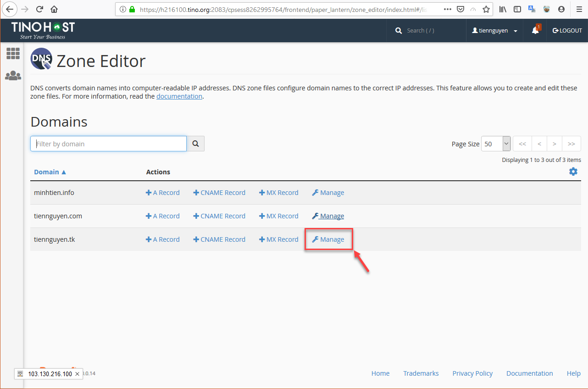
Task: Open the cPanel apps grid icon in sidebar
Action: (13, 53)
